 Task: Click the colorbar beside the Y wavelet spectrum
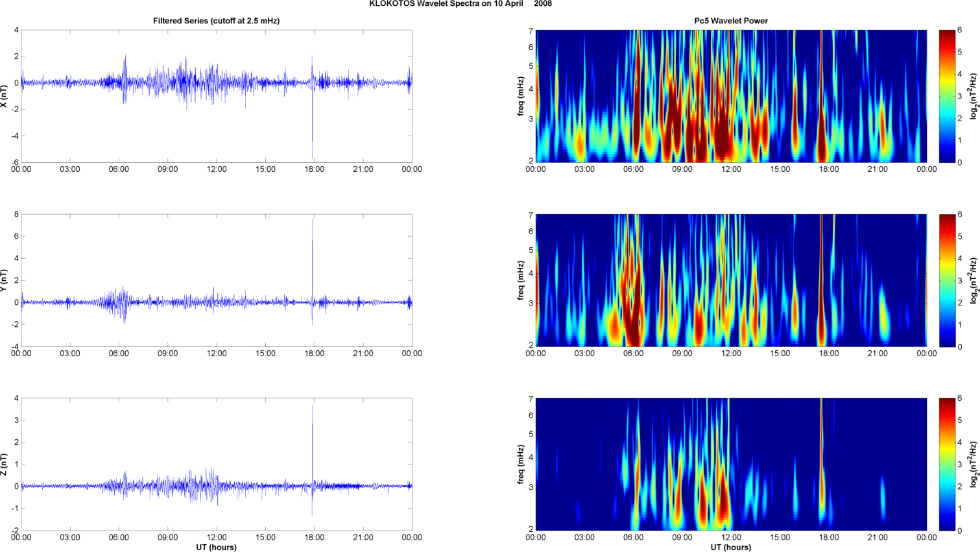(947, 280)
